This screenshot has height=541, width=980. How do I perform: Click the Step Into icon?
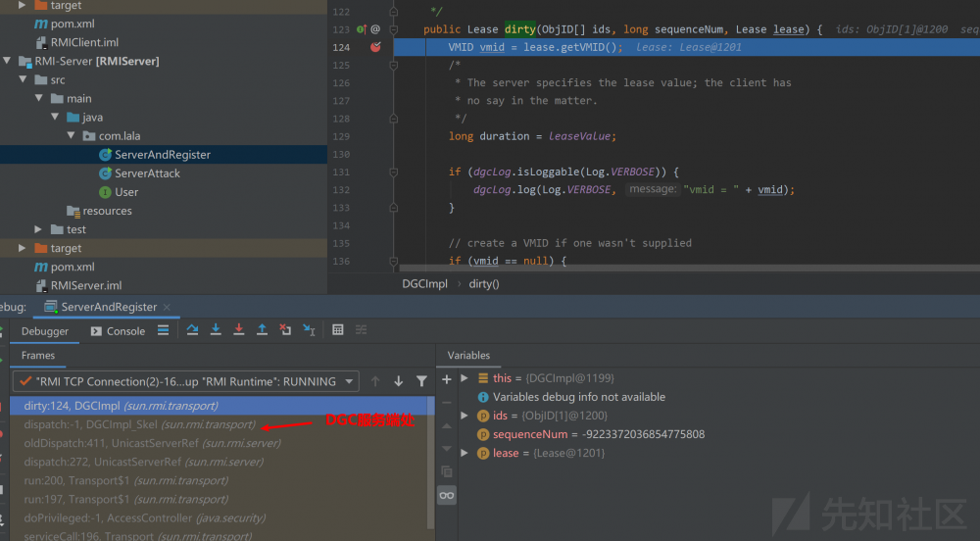click(x=216, y=330)
